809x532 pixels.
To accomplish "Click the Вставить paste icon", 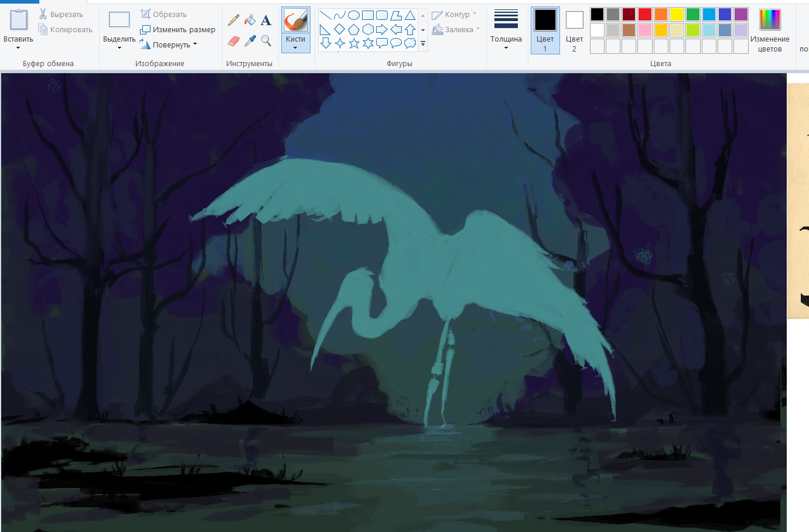I will coord(18,19).
